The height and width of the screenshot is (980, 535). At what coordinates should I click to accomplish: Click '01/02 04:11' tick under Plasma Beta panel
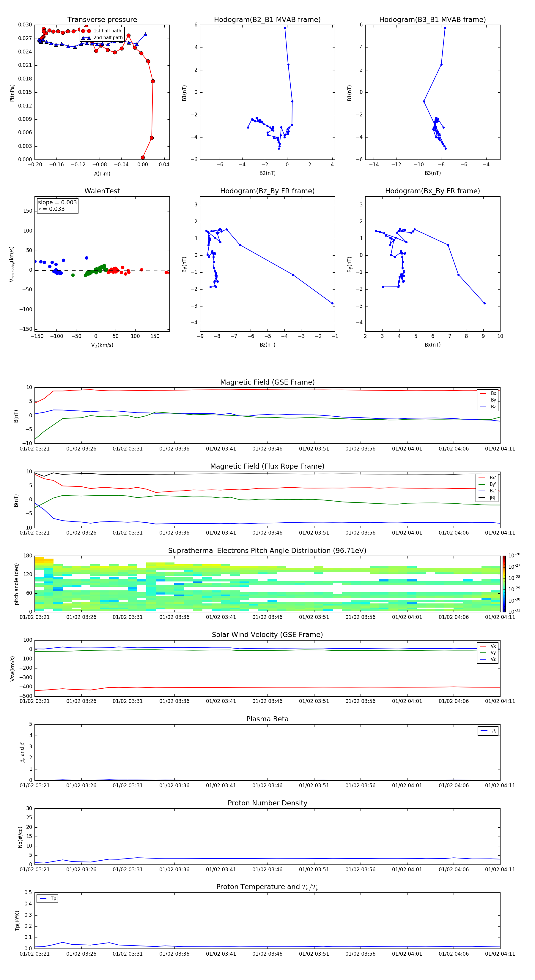[500, 785]
